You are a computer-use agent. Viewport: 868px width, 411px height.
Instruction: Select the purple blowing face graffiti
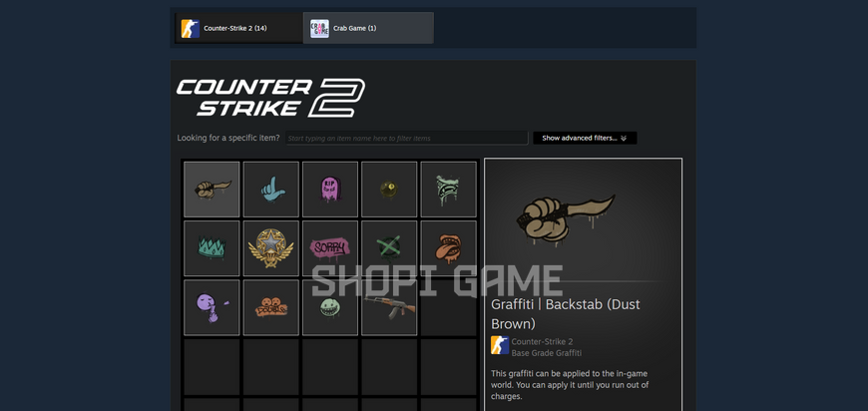pyautogui.click(x=212, y=307)
